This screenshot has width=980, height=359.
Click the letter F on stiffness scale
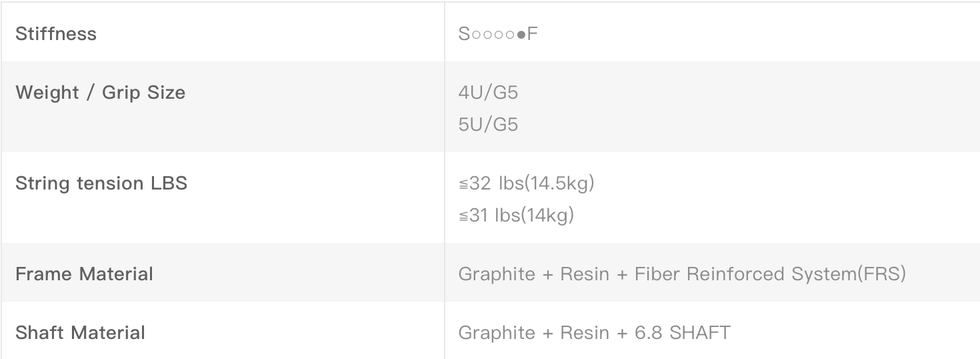coord(532,34)
